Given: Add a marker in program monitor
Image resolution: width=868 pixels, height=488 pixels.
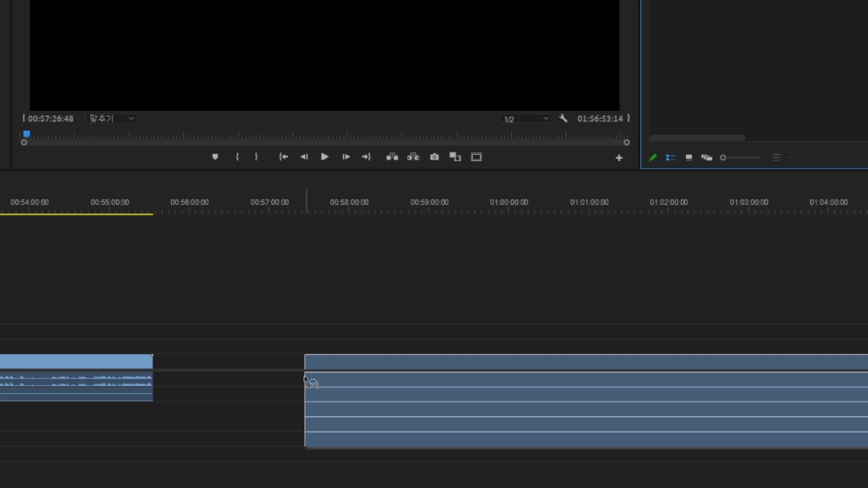Looking at the screenshot, I should click(x=215, y=157).
